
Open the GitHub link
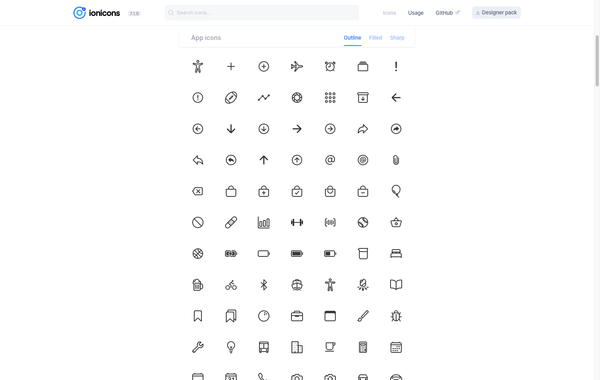point(447,13)
